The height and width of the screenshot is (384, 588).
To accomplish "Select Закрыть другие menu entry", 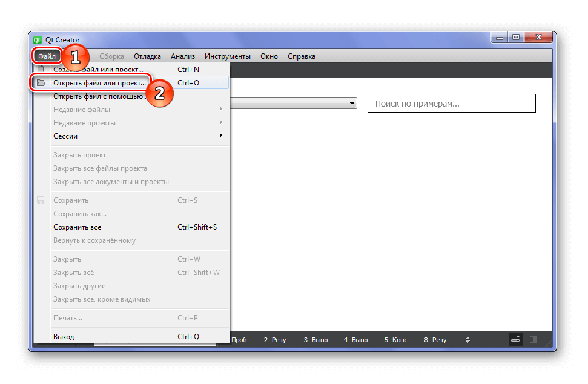I will tap(131, 286).
